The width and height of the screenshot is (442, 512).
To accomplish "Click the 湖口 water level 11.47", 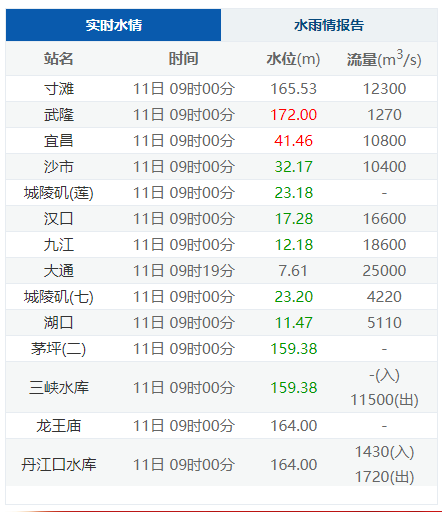I will tap(293, 323).
